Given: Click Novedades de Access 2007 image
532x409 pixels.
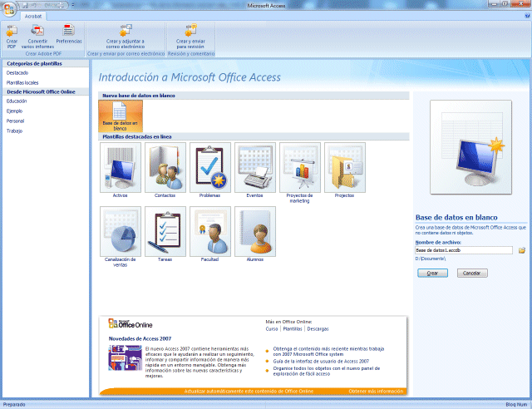Looking at the screenshot, I should (126, 357).
